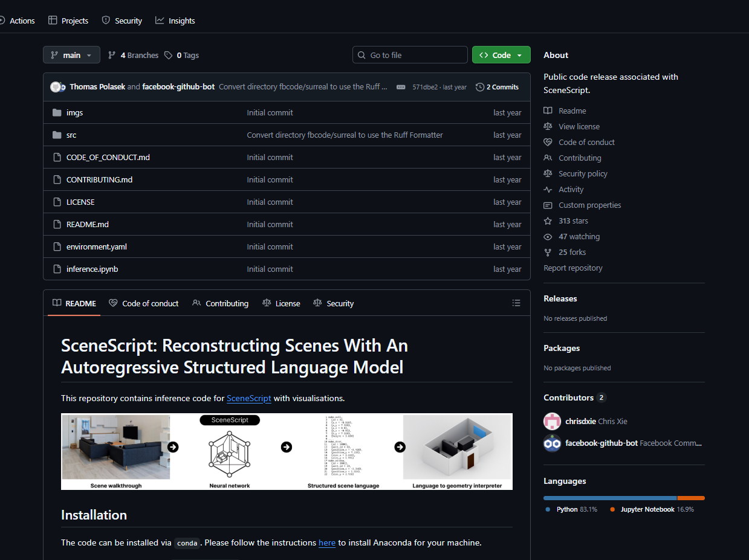Image resolution: width=749 pixels, height=560 pixels.
Task: Open the Readme link in About
Action: tap(572, 111)
